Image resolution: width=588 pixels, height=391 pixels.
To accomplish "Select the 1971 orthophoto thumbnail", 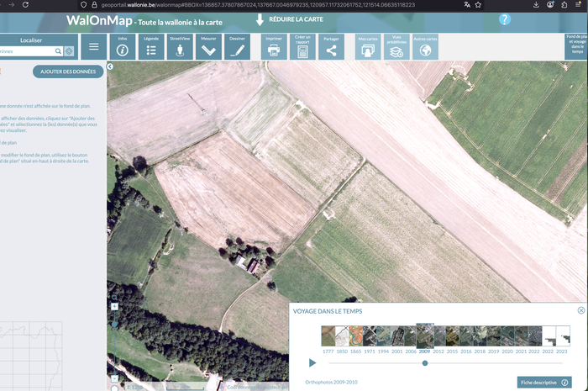I will [x=370, y=336].
